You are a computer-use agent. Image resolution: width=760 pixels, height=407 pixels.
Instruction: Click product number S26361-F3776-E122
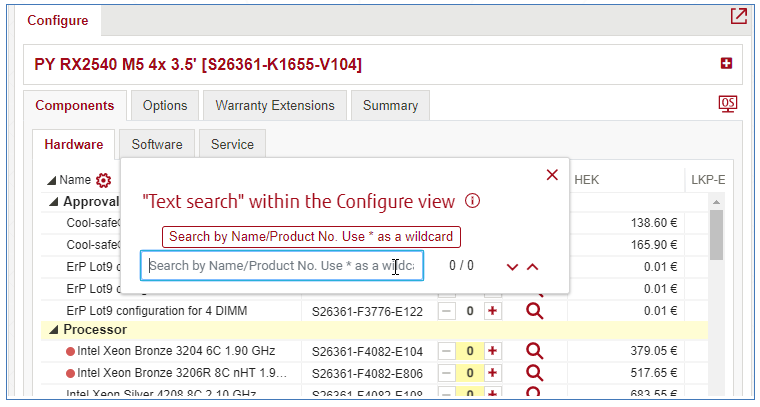367,312
